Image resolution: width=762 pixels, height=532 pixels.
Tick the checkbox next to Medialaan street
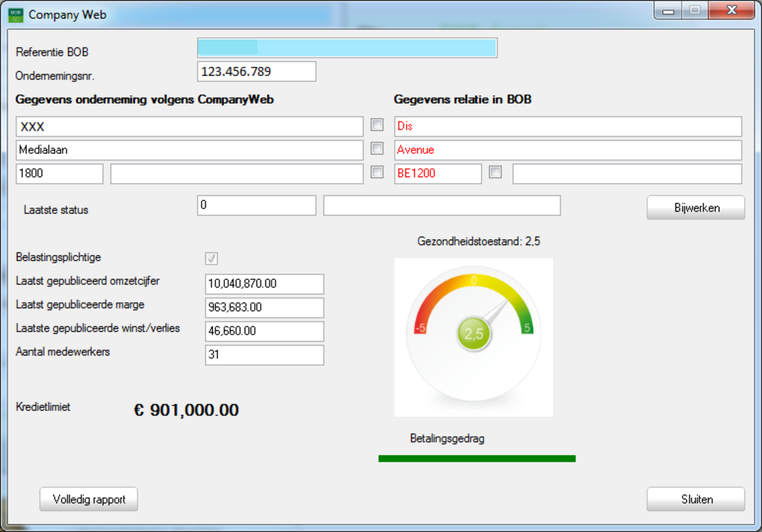[x=377, y=149]
